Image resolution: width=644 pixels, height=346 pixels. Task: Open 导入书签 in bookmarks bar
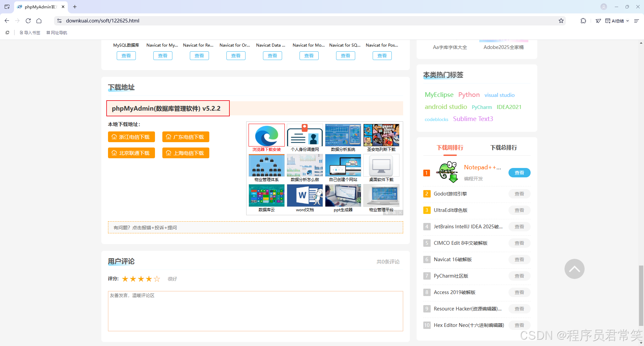tap(30, 33)
